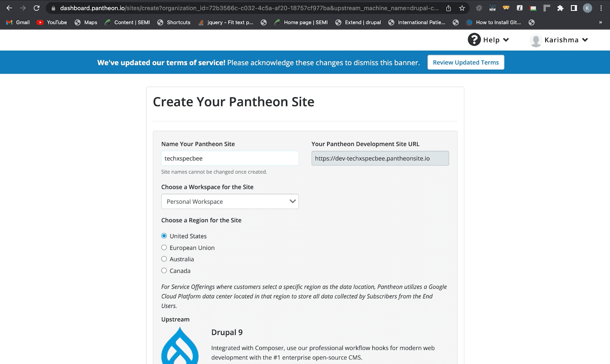Viewport: 610px width, 364px height.
Task: Click the padlock site info icon
Action: 53,8
